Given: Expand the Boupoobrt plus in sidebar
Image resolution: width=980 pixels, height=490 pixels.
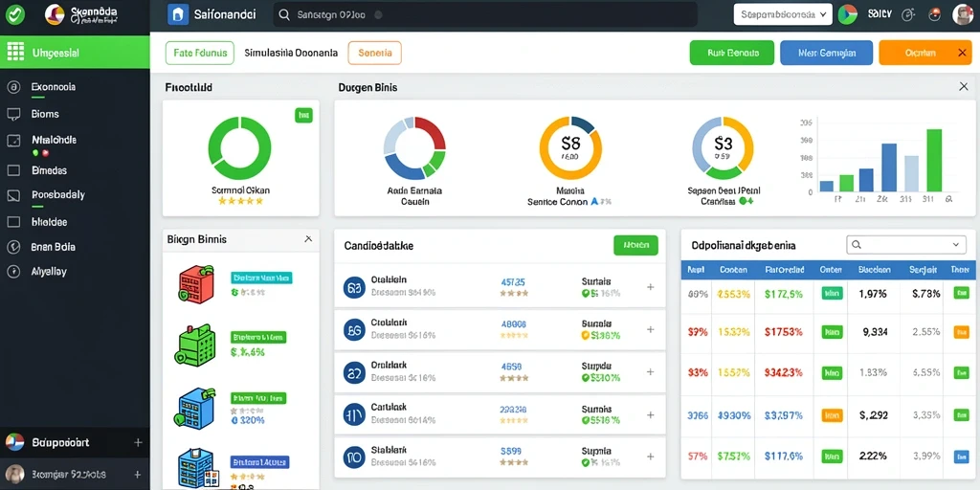Looking at the screenshot, I should (x=138, y=442).
